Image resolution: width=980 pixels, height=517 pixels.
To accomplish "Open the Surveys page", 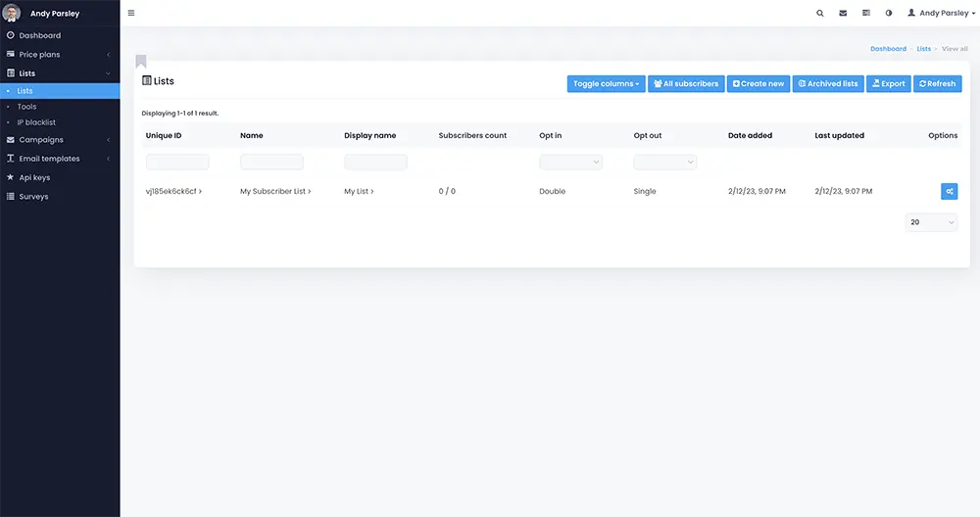I will pyautogui.click(x=60, y=196).
